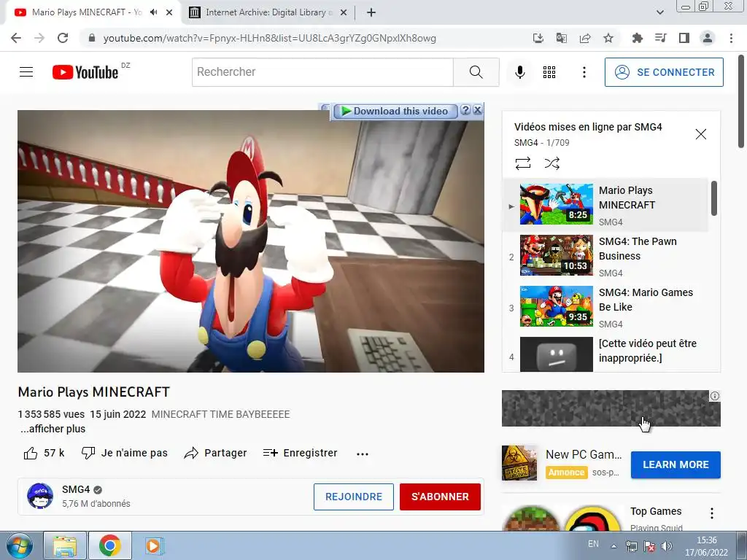Go to the YouTube home logo
The height and width of the screenshot is (560, 747).
[85, 72]
